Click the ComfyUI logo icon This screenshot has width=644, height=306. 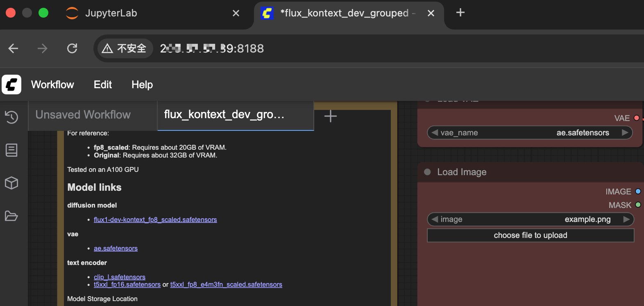click(11, 84)
